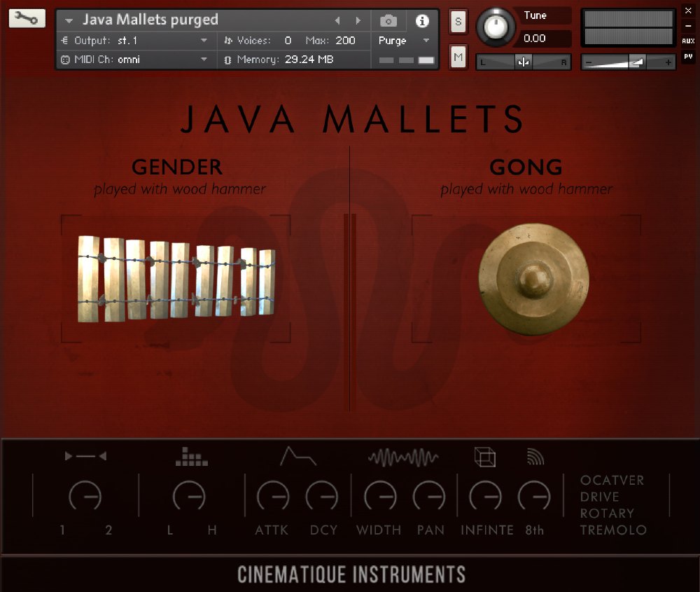700x592 pixels.
Task: Solo the Java Mallets instrument with the S button
Action: pyautogui.click(x=457, y=22)
